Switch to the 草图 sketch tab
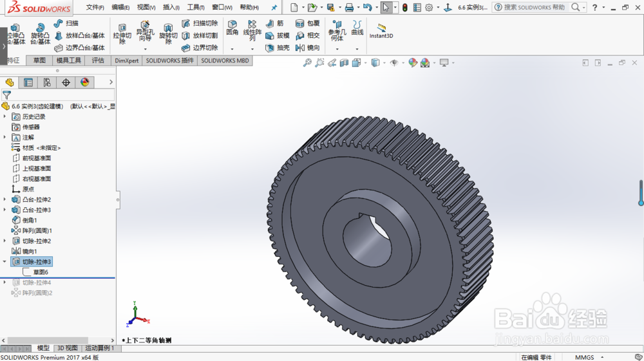This screenshot has width=644, height=361. point(39,60)
